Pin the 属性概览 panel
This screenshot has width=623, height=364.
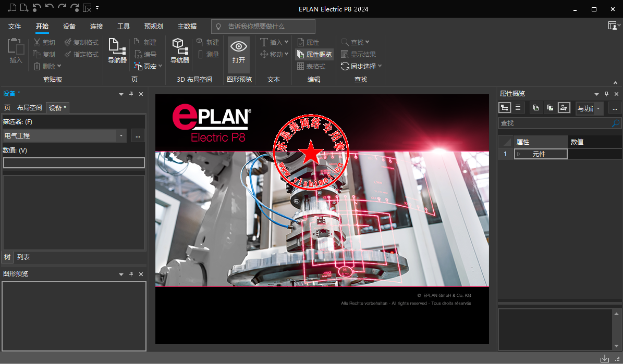tap(606, 94)
